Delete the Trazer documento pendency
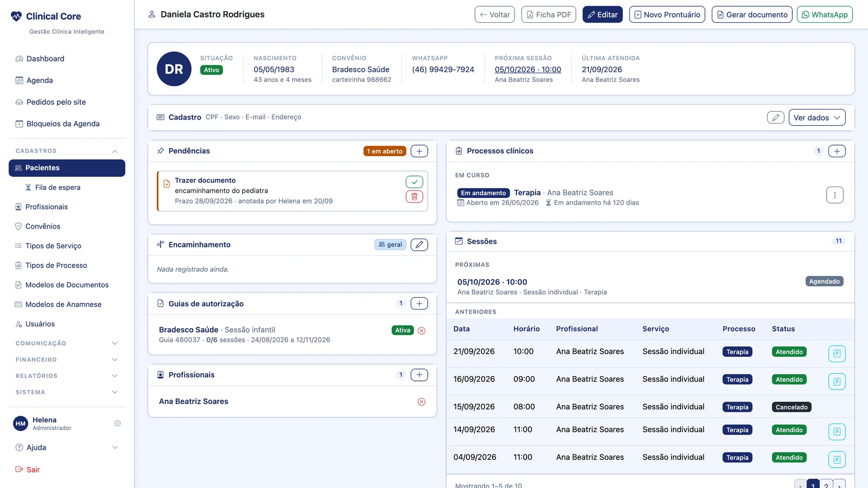 414,196
